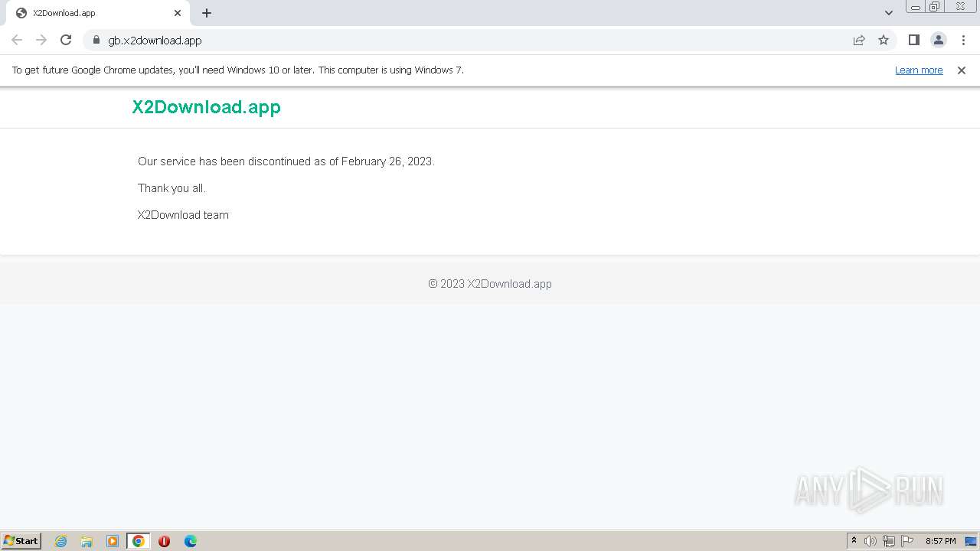Screen dimensions: 980x551
Task: Expand the tab search dropdown arrow
Action: tap(888, 13)
